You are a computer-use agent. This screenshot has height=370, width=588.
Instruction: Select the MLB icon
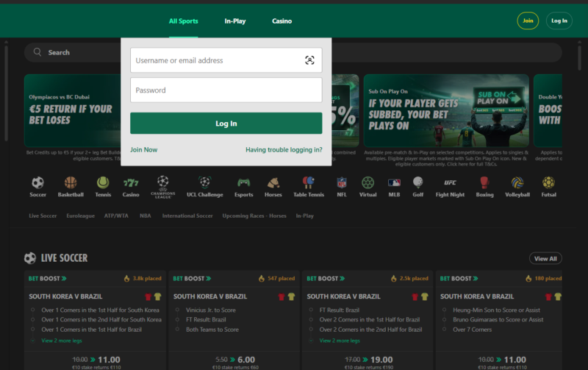394,182
